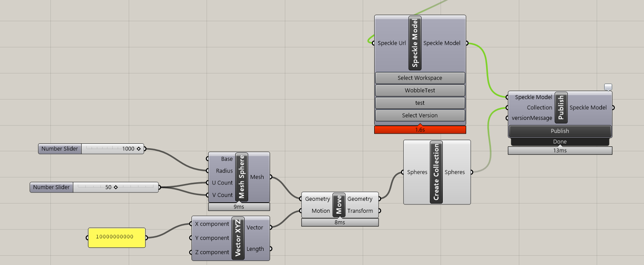Click the yellow panel containing 10000000000
This screenshot has height=265, width=644.
[x=117, y=237]
